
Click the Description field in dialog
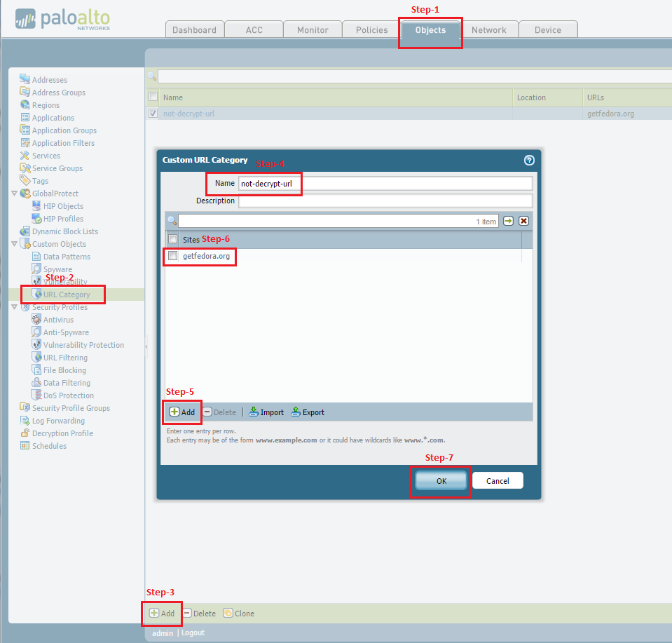(385, 201)
